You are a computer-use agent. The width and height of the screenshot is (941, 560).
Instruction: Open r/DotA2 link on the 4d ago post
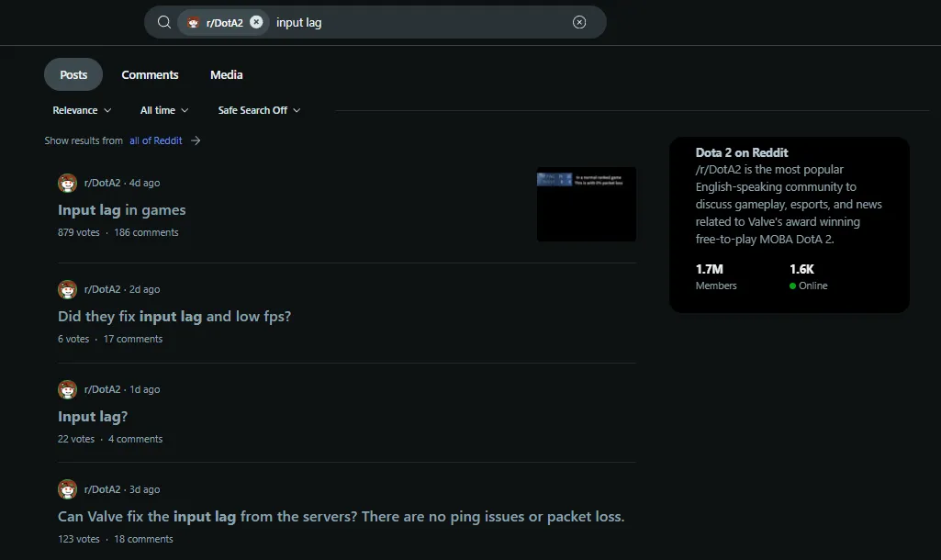(102, 183)
